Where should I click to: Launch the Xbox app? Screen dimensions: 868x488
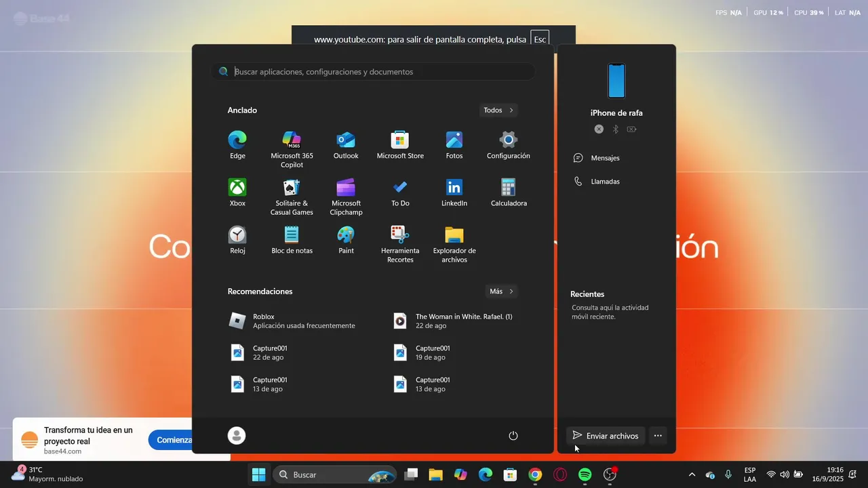point(237,192)
